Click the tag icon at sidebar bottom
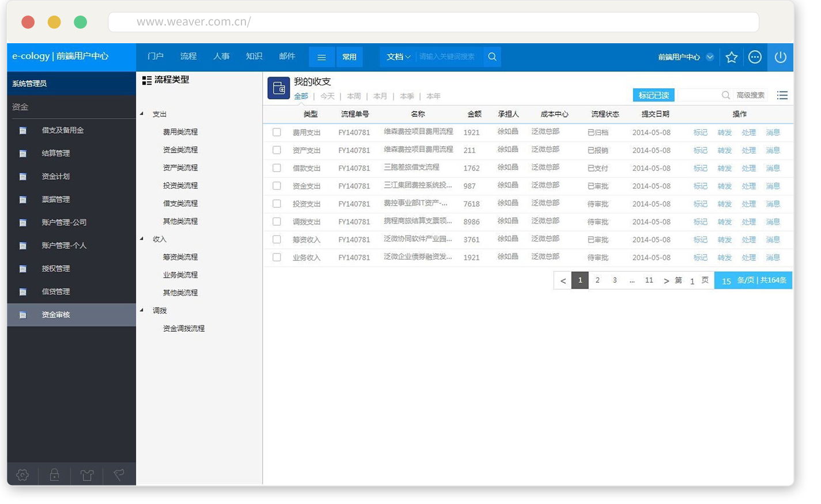The height and width of the screenshot is (504, 821). [119, 475]
